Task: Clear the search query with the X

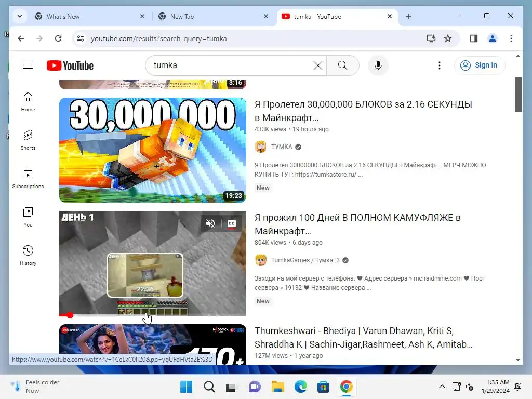Action: (318, 65)
